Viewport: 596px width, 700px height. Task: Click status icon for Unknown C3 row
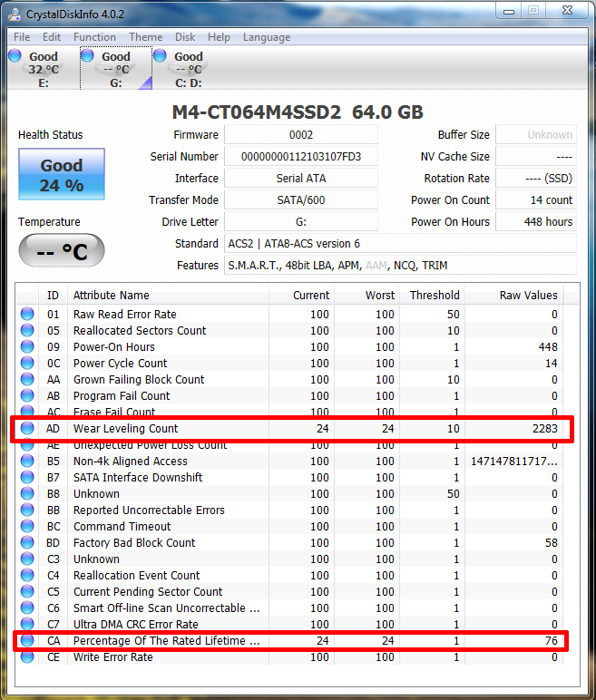[x=27, y=559]
